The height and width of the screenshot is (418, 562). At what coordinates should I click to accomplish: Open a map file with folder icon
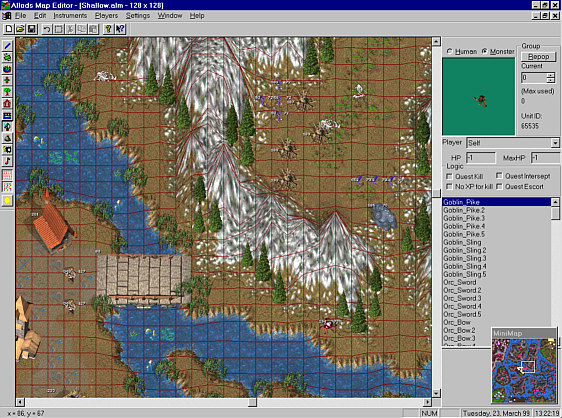[x=20, y=29]
